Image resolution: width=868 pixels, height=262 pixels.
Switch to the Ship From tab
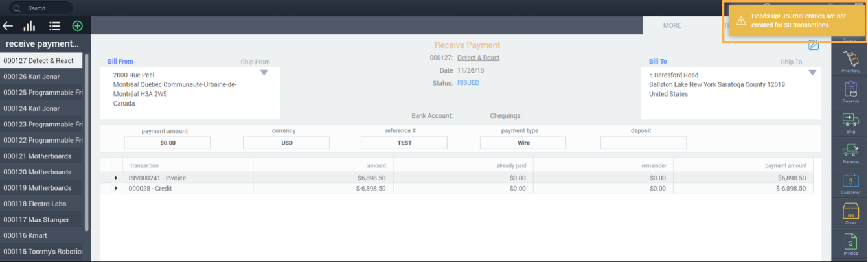[255, 62]
